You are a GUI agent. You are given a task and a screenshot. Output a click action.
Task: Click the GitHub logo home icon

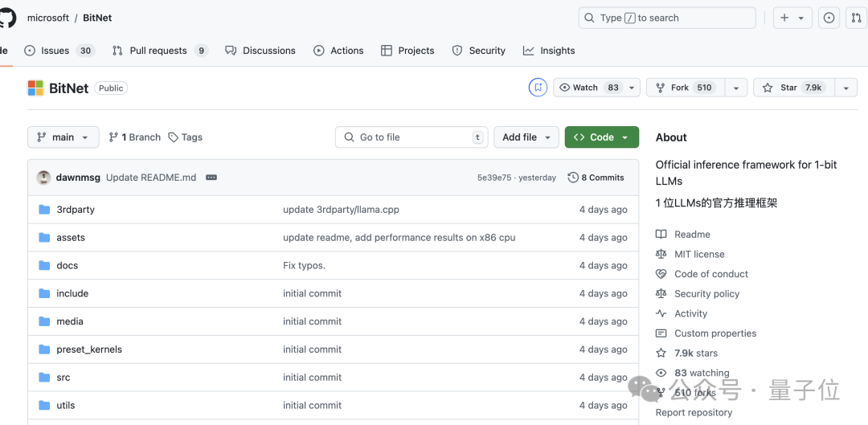coord(6,18)
